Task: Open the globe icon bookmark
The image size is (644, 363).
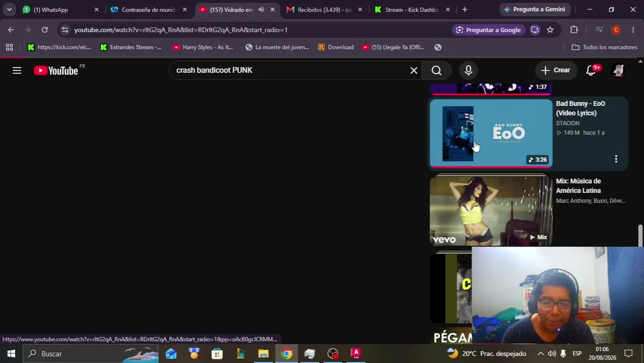Action: pyautogui.click(x=438, y=47)
